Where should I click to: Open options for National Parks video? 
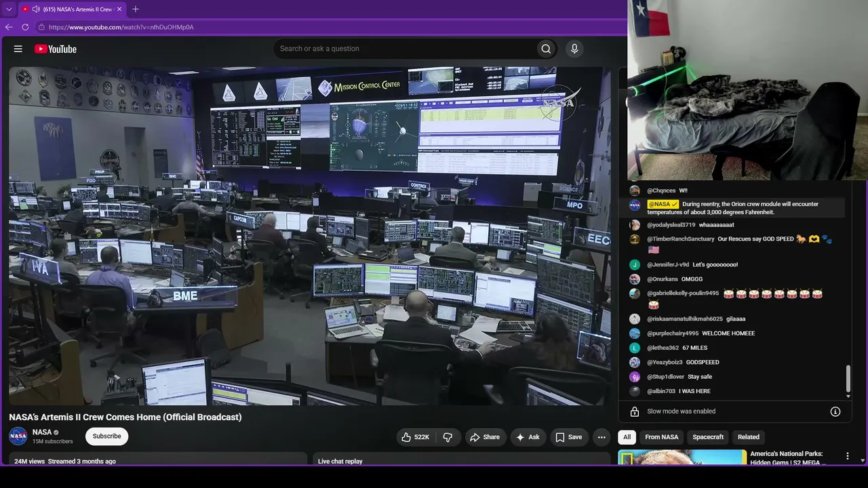tap(847, 457)
